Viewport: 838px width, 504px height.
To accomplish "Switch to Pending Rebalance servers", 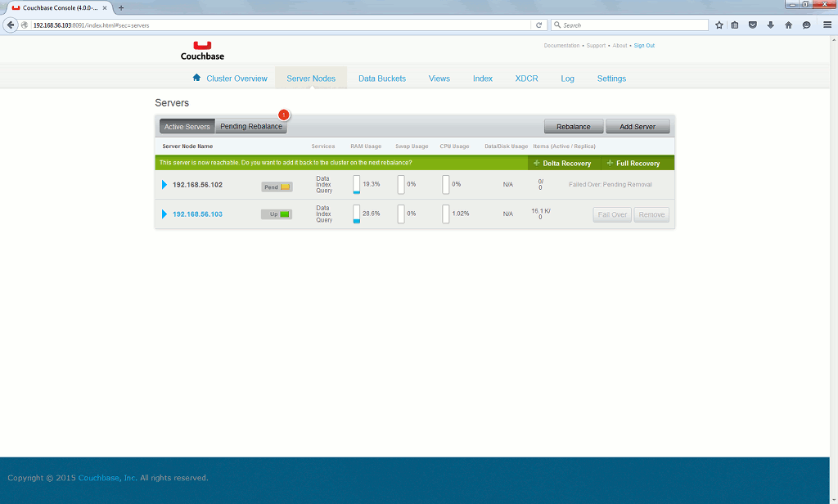I will click(251, 126).
